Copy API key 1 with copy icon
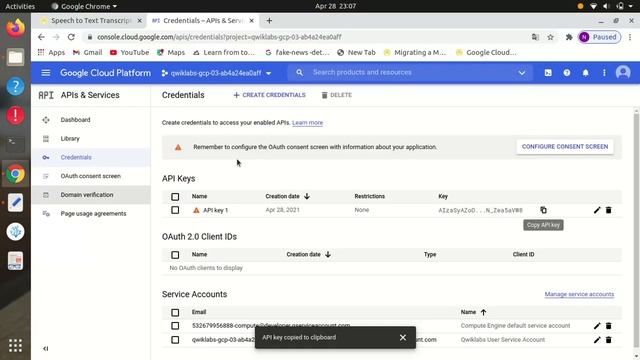 pyautogui.click(x=543, y=210)
